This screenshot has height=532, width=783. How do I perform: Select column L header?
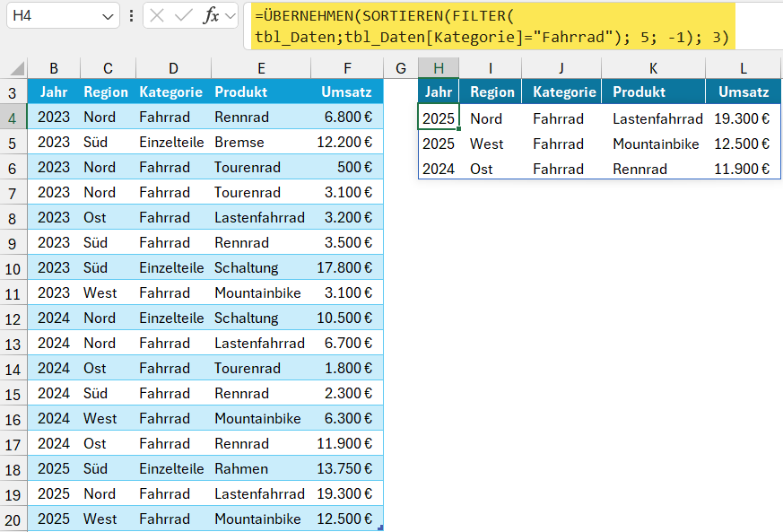point(744,68)
